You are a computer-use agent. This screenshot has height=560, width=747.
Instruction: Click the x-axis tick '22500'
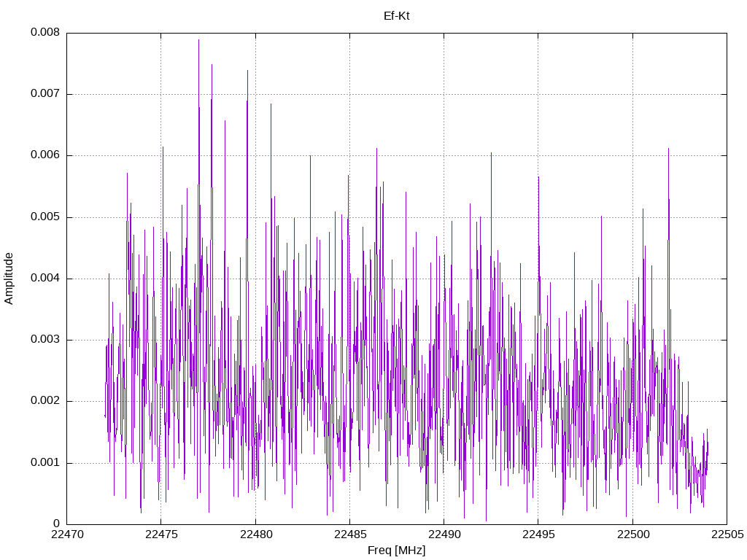tap(633, 534)
